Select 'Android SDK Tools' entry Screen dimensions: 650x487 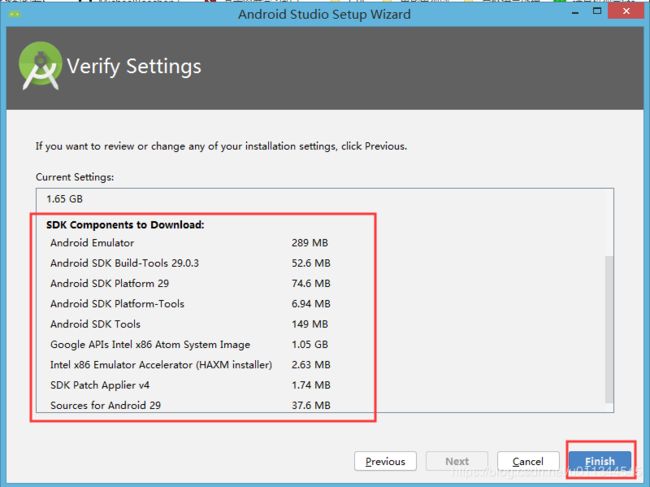pos(95,324)
